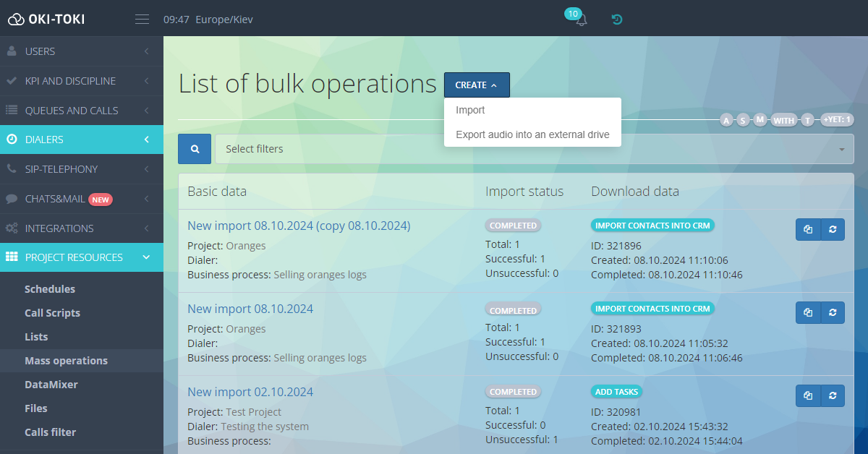
Task: Choose Import from the Create menu
Action: tap(470, 110)
